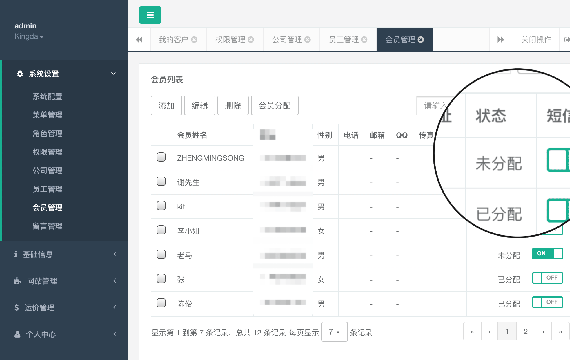Close the 公司管理 tab via its x icon
This screenshot has width=570, height=360.
307,40
